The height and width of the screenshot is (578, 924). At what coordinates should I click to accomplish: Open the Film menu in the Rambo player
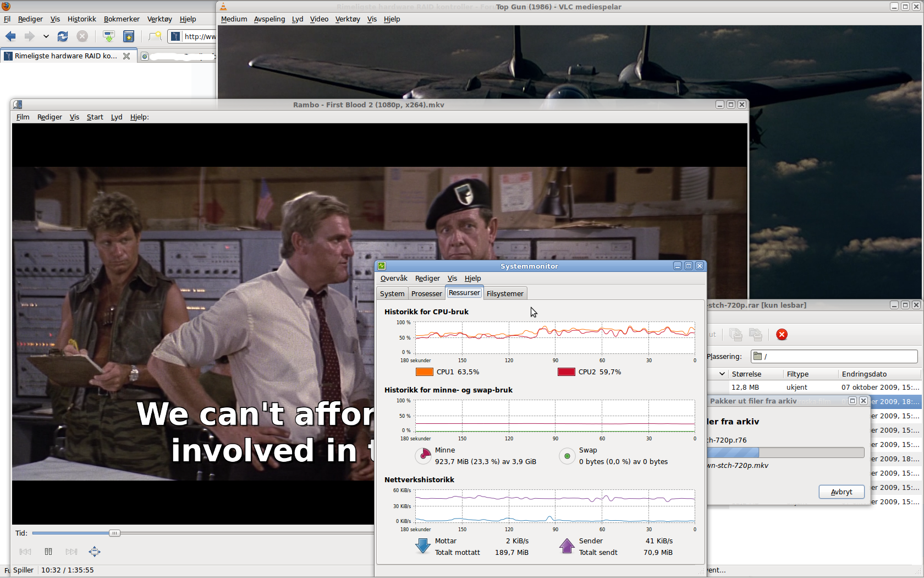point(23,117)
